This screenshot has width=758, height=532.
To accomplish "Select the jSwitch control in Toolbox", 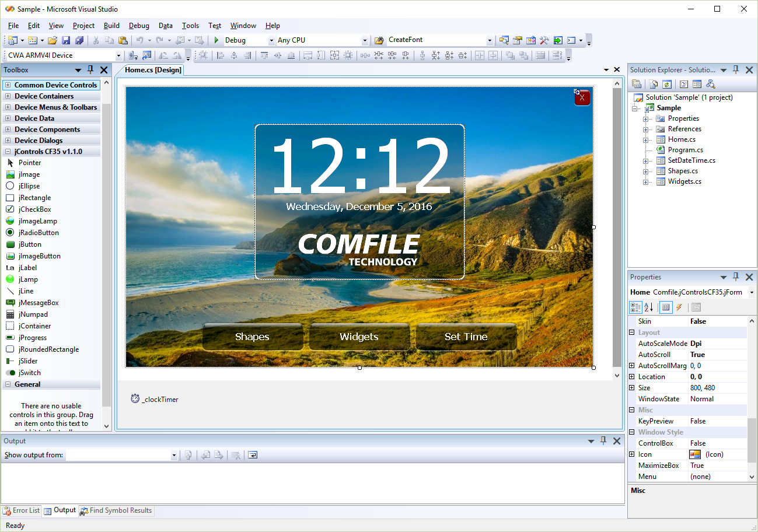I will pos(29,373).
